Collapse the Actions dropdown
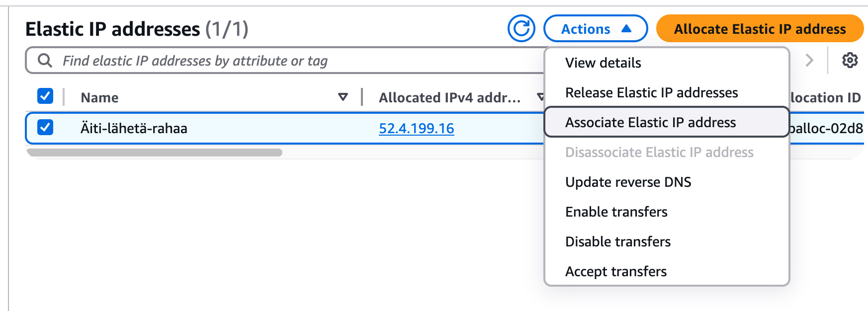This screenshot has width=868, height=311. [x=596, y=29]
